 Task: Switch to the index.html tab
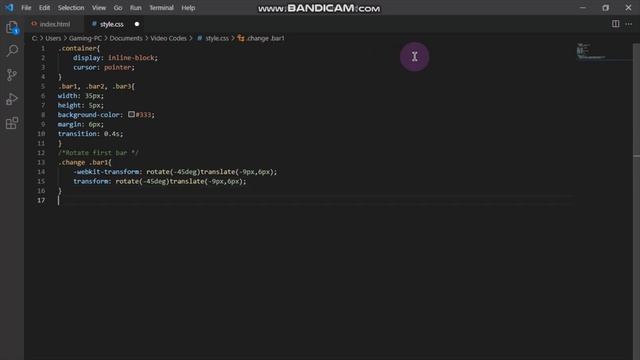point(53,24)
